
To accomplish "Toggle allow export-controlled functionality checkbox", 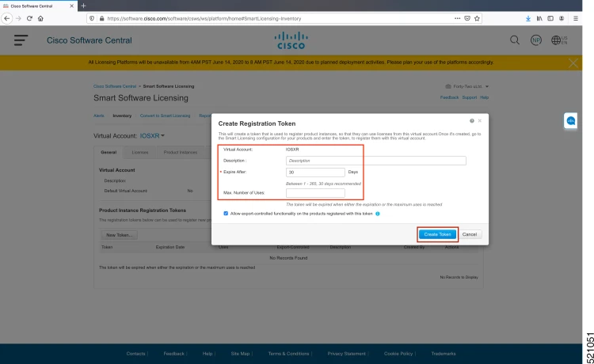I will [x=226, y=214].
